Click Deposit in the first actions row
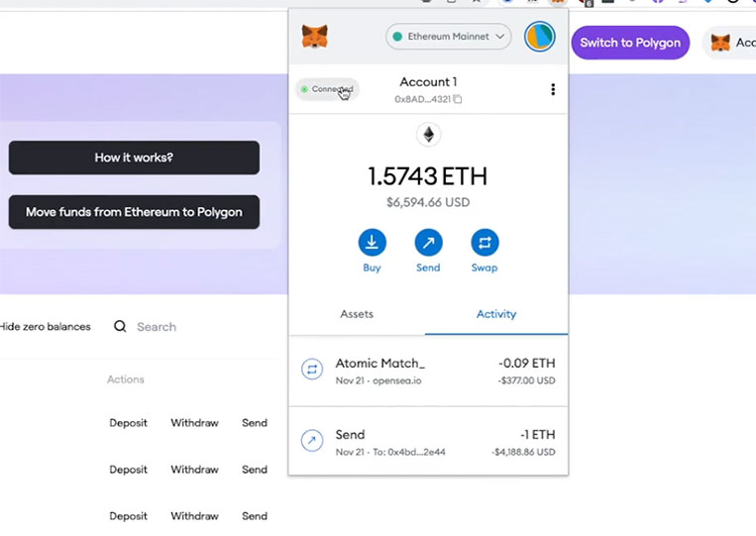The image size is (756, 536). pyautogui.click(x=128, y=423)
